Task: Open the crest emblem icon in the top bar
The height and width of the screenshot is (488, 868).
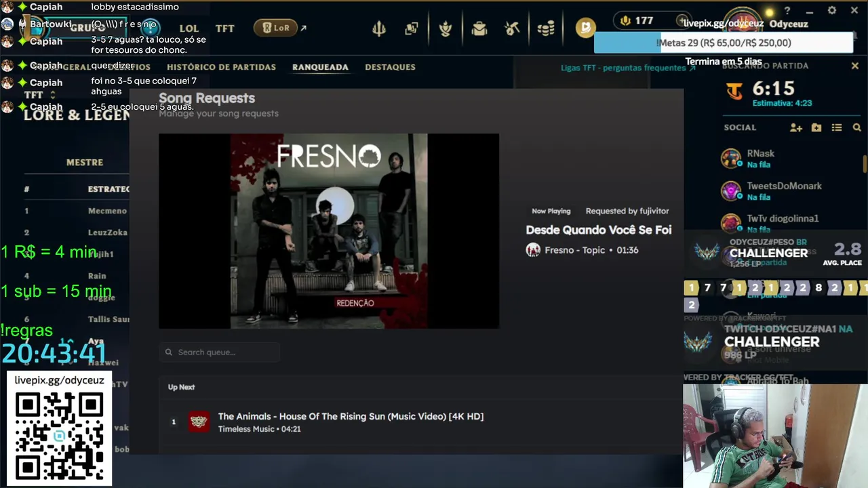Action: 446,28
